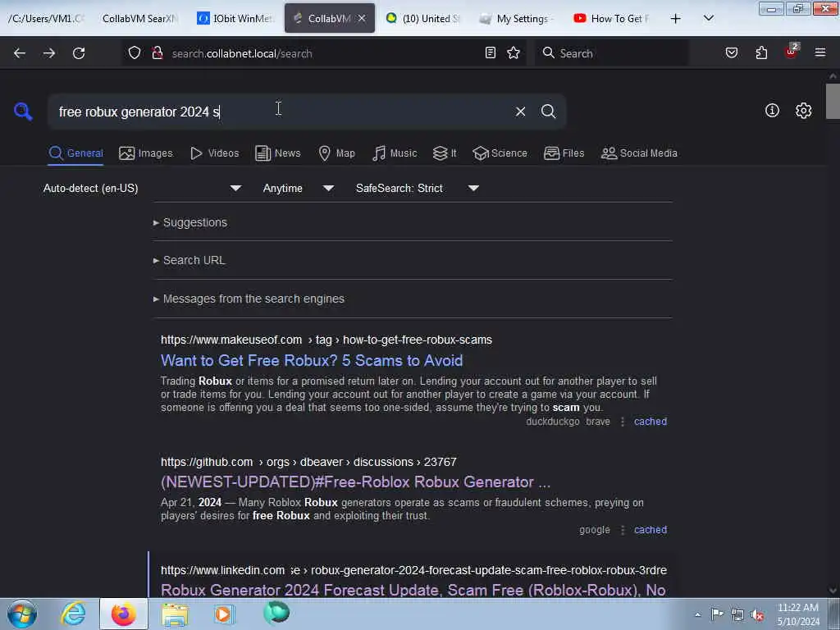Open the SafeSearch: Strict dropdown
The image size is (840, 630).
click(418, 188)
